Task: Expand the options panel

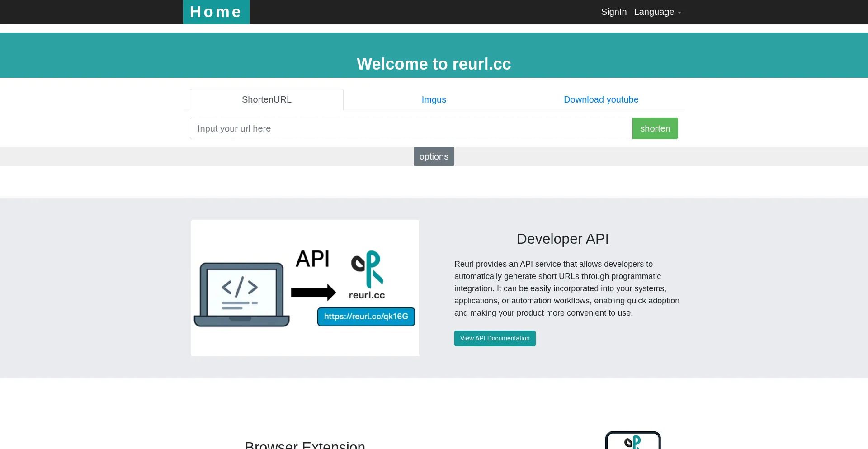Action: (434, 156)
